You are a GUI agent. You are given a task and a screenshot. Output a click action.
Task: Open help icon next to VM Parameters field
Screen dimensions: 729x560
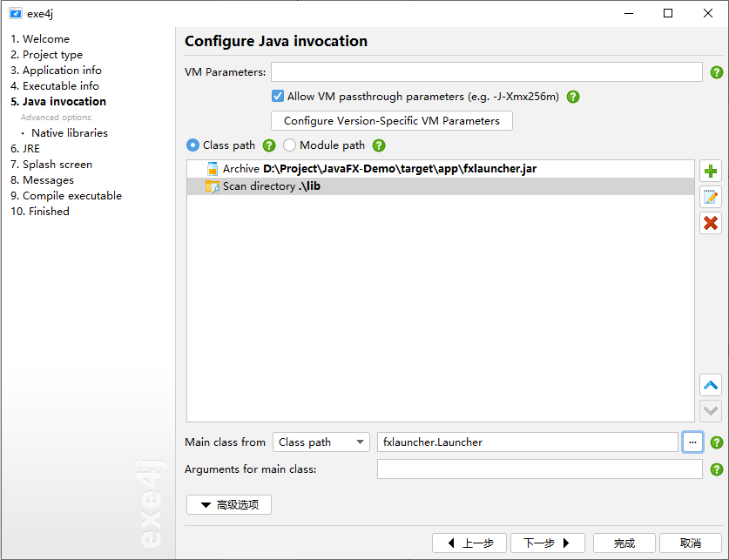coord(717,72)
